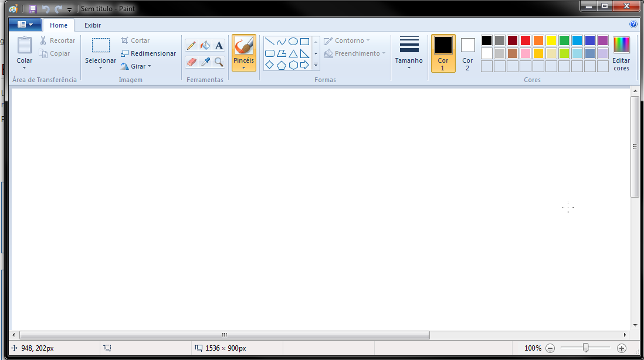Screen dimensions: 644x360
Task: Expand the Pincéis dropdown arrow
Action: point(243,68)
